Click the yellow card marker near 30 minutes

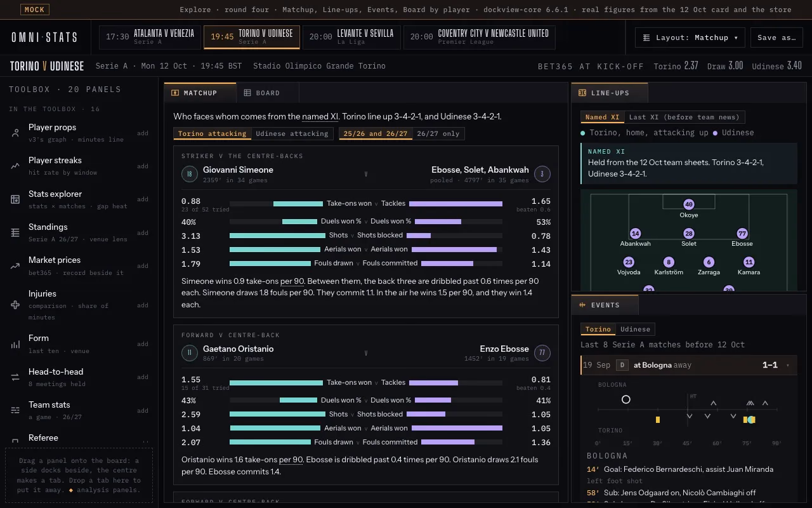(658, 420)
